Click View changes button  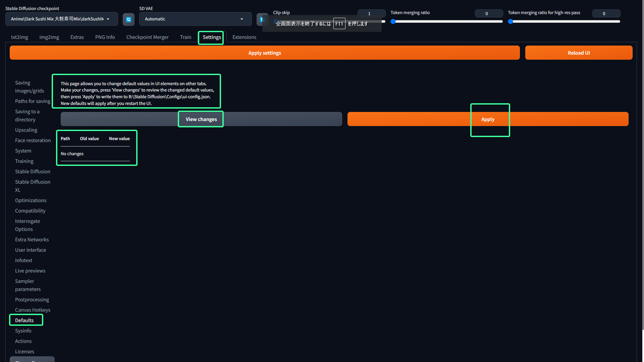point(201,119)
